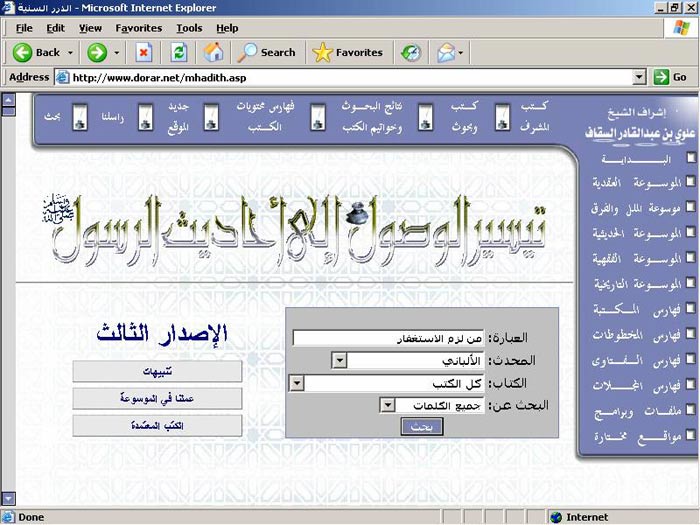Refresh the page with the Refresh icon

tap(178, 52)
